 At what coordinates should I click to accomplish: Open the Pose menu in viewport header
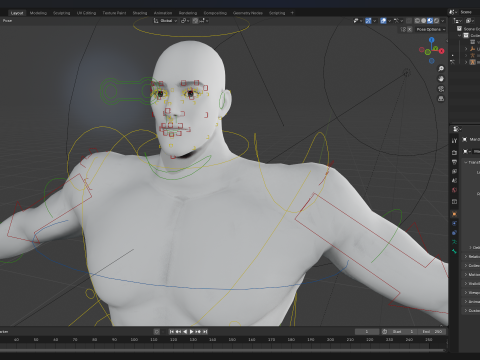[x=7, y=21]
